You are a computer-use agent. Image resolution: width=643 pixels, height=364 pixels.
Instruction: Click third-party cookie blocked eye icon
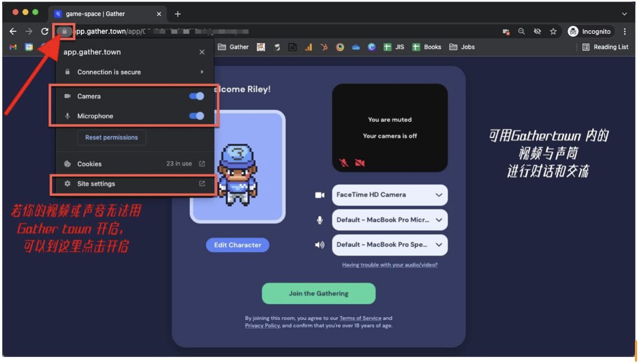(537, 31)
